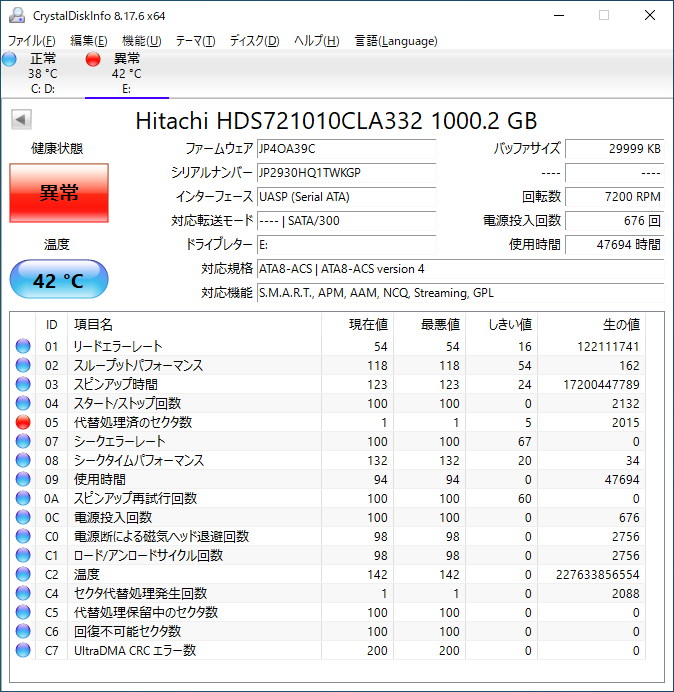Click the 42 °C temperature button

(59, 280)
